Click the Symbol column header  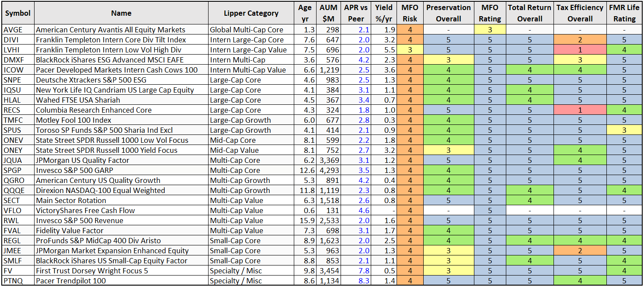tap(17, 13)
